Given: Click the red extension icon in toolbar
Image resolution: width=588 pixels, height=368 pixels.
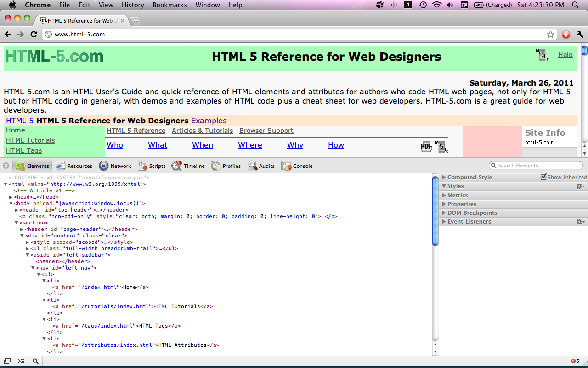Looking at the screenshot, I should pyautogui.click(x=566, y=34).
